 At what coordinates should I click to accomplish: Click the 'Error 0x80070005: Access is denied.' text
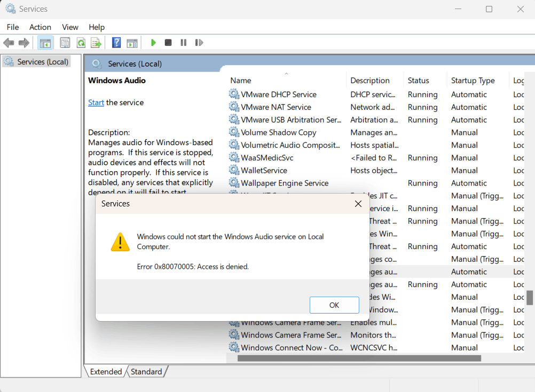click(x=193, y=267)
